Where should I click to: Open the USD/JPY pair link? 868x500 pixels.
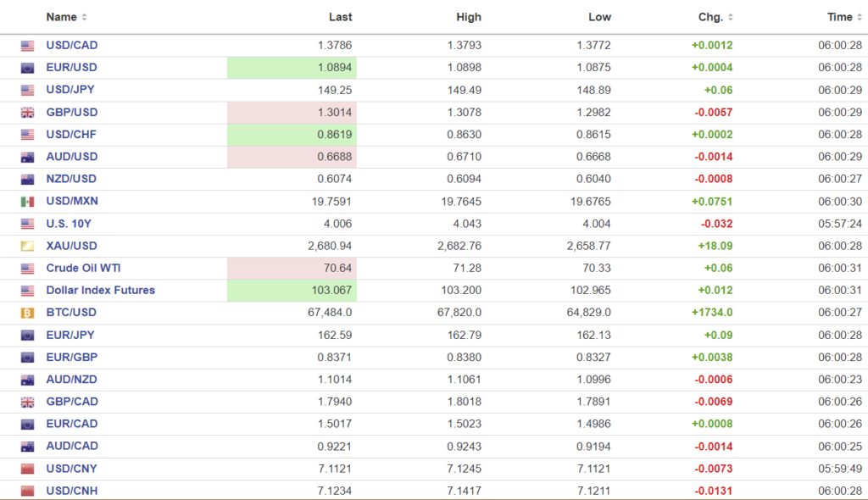coord(71,90)
